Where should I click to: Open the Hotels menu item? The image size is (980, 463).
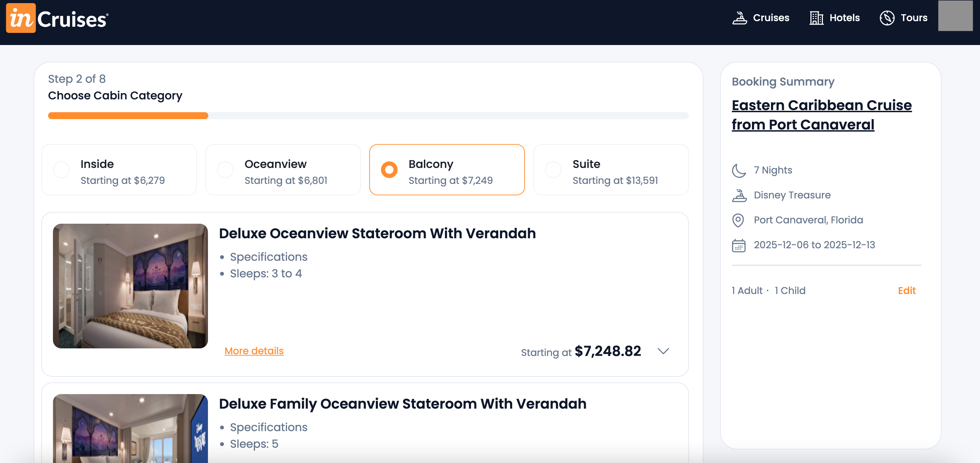click(x=844, y=18)
